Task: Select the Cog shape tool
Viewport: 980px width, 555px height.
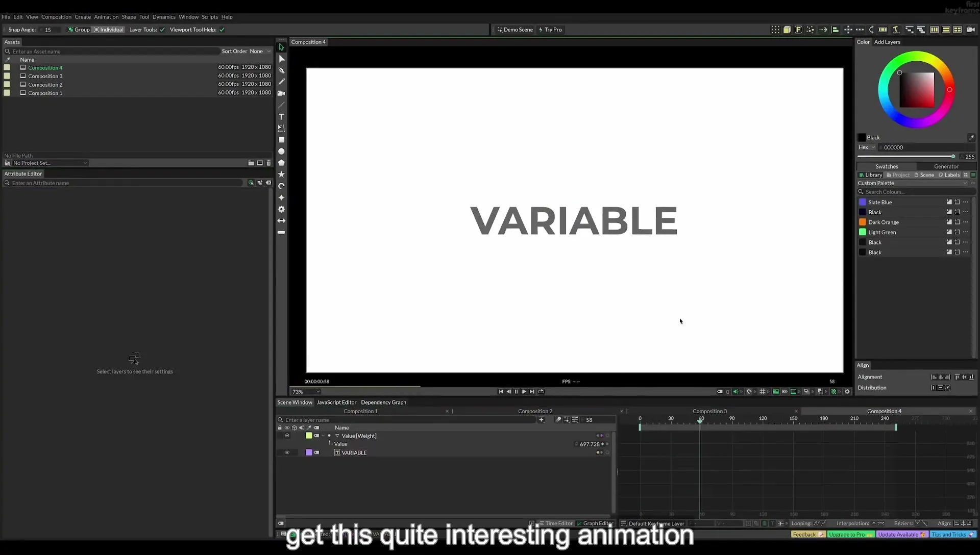Action: 281,209
